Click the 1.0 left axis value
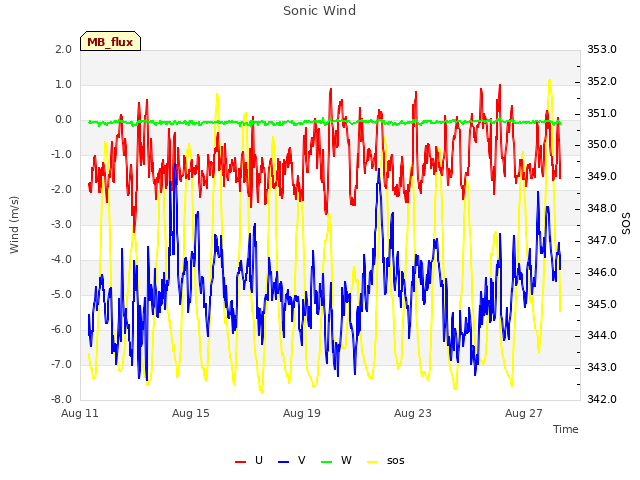Screen dimensions: 640x480 (x=63, y=84)
